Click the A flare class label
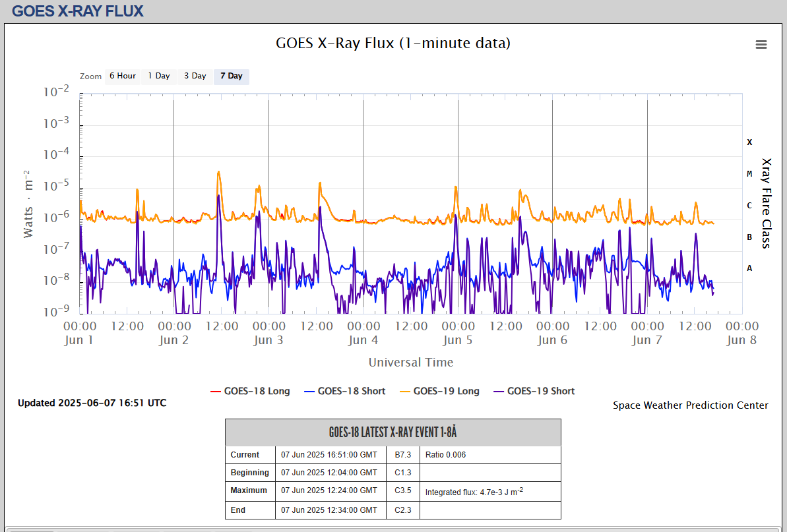The width and height of the screenshot is (787, 532). pyautogui.click(x=749, y=268)
